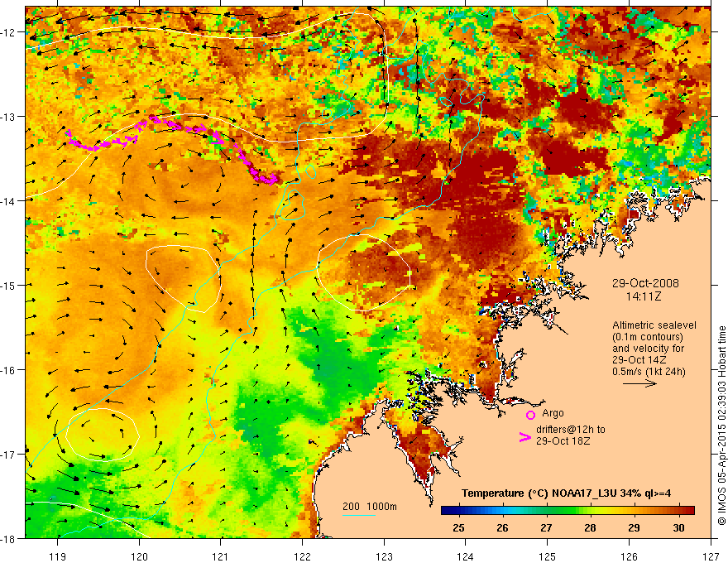Click latitude axis label -13
The height and width of the screenshot is (563, 728).
(9, 117)
